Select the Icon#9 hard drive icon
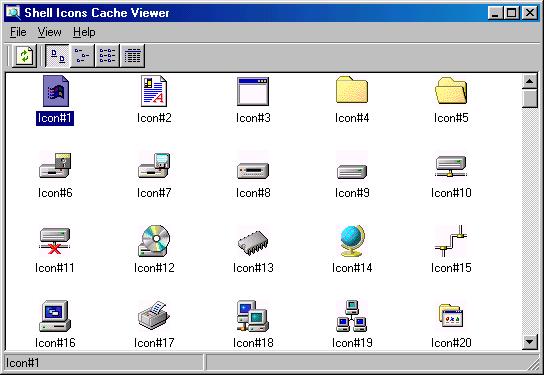The height and width of the screenshot is (375, 544). [352, 171]
